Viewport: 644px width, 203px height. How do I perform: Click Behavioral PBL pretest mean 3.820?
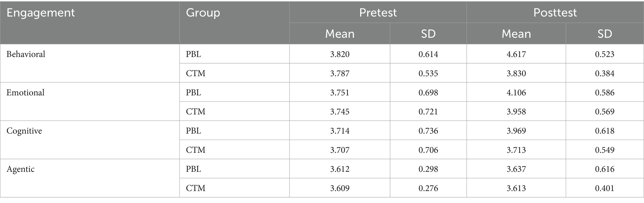pyautogui.click(x=340, y=54)
